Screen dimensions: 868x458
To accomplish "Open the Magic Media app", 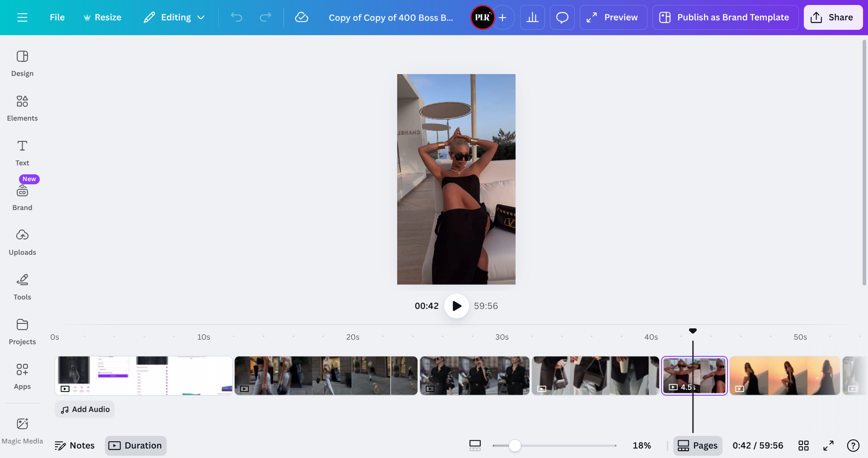I will pyautogui.click(x=22, y=431).
